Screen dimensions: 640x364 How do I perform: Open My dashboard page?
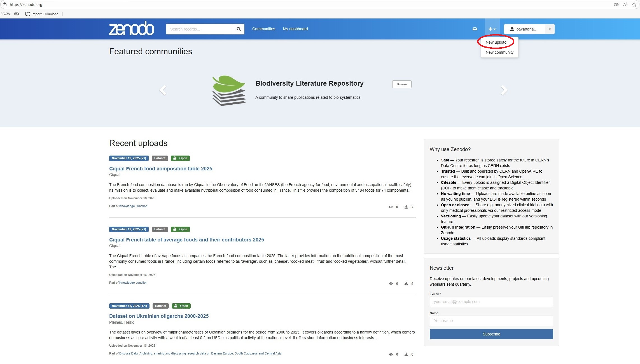tap(295, 29)
